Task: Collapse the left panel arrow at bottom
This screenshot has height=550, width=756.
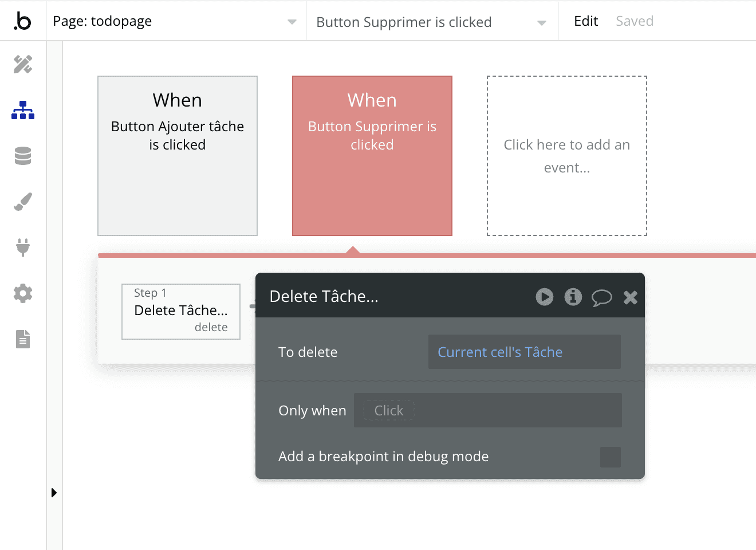Action: click(x=54, y=492)
